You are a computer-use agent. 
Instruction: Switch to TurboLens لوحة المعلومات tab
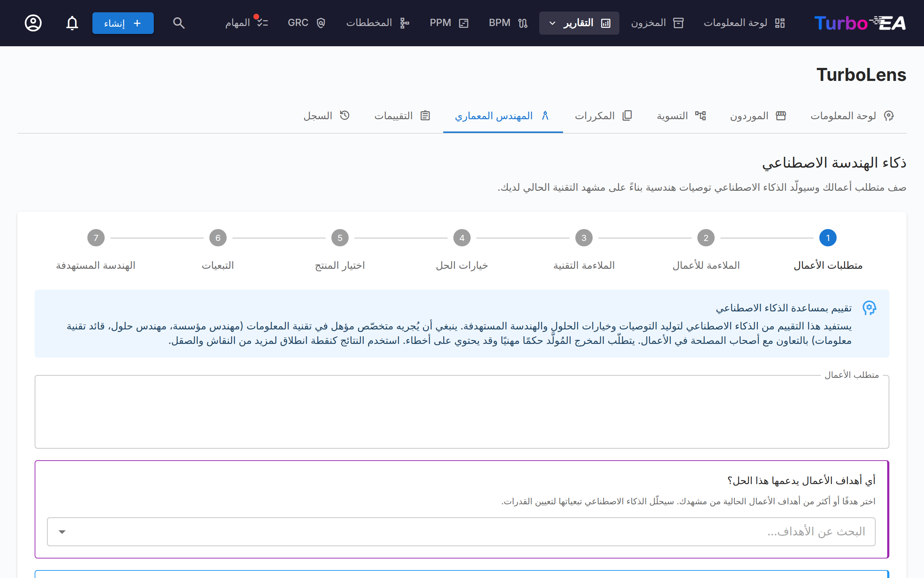[x=852, y=116]
